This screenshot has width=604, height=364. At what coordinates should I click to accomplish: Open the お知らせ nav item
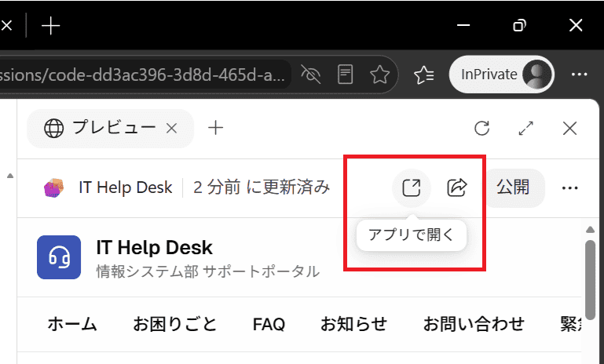point(353,324)
